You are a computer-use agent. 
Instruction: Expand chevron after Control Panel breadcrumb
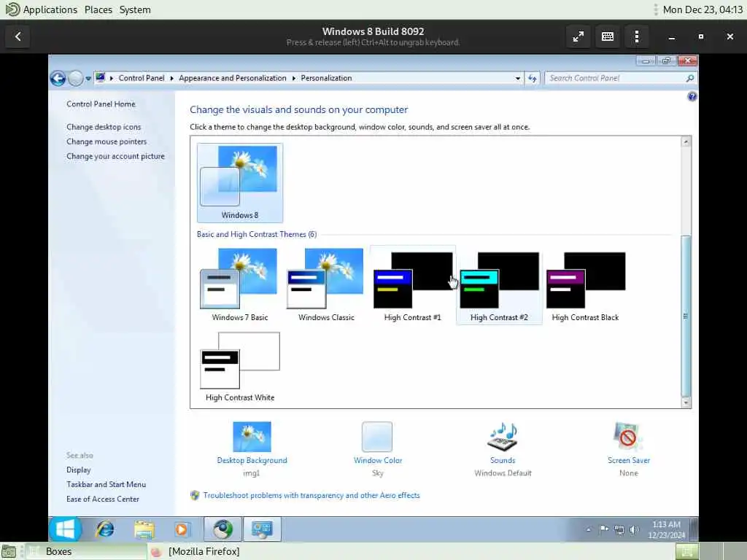pyautogui.click(x=171, y=78)
